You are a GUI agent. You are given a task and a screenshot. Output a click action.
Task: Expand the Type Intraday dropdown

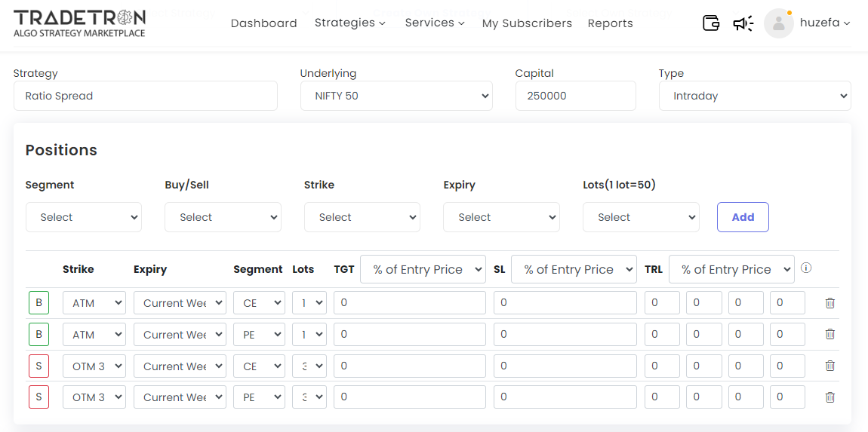point(754,96)
